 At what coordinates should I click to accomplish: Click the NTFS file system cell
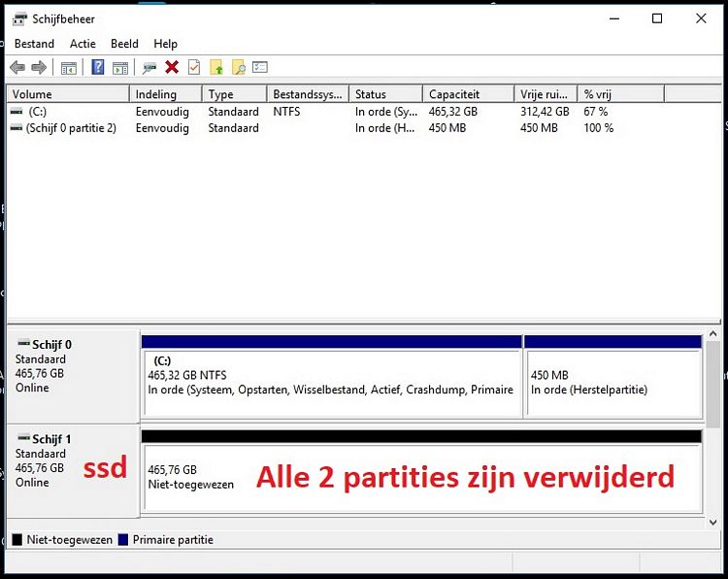click(286, 112)
